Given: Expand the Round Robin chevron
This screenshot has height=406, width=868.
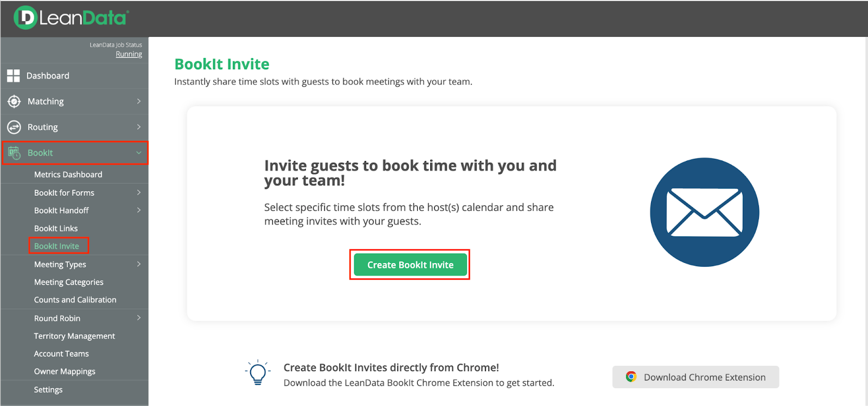Looking at the screenshot, I should pyautogui.click(x=139, y=318).
